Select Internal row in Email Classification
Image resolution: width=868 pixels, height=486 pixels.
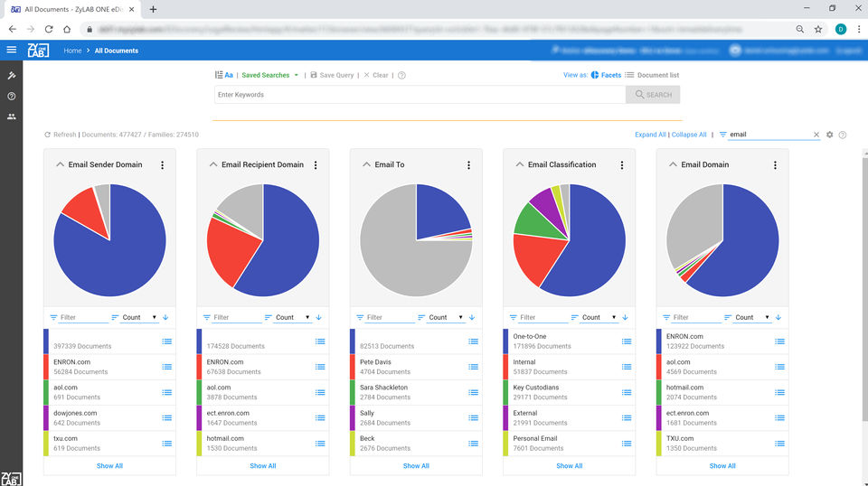click(x=569, y=367)
